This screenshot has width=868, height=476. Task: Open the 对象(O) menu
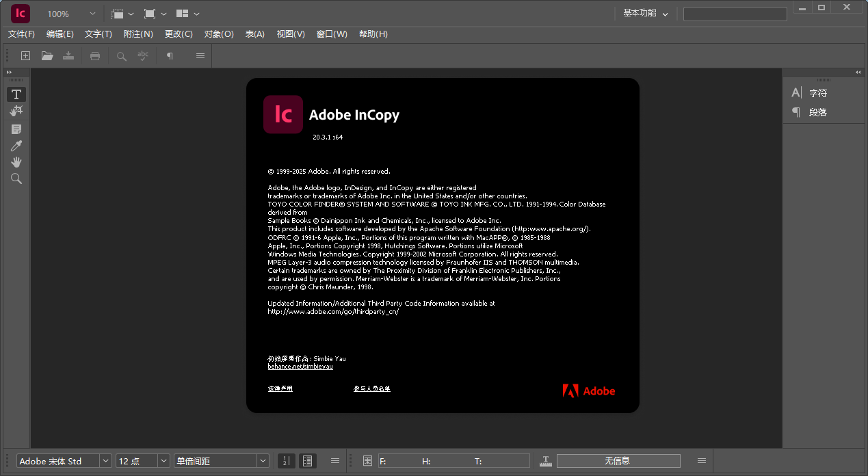(219, 34)
